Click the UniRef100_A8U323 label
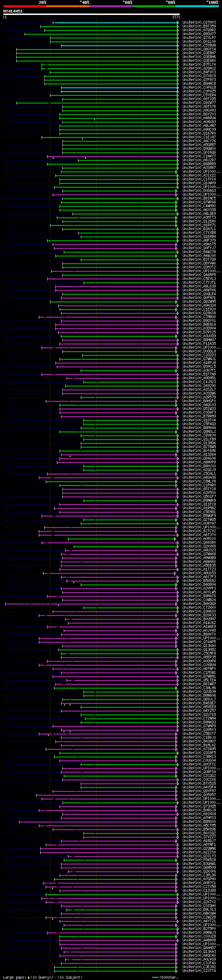Image resolution: width=222 pixels, height=980 pixels. click(x=199, y=550)
